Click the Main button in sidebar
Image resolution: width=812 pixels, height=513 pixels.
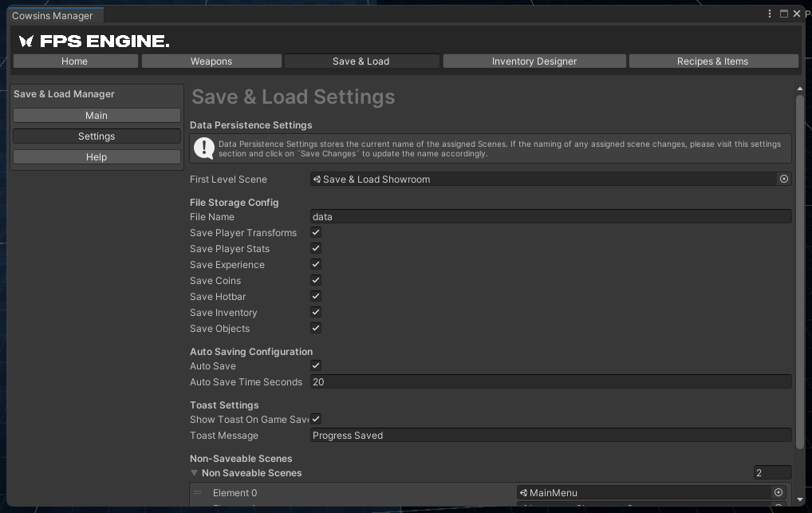[97, 116]
